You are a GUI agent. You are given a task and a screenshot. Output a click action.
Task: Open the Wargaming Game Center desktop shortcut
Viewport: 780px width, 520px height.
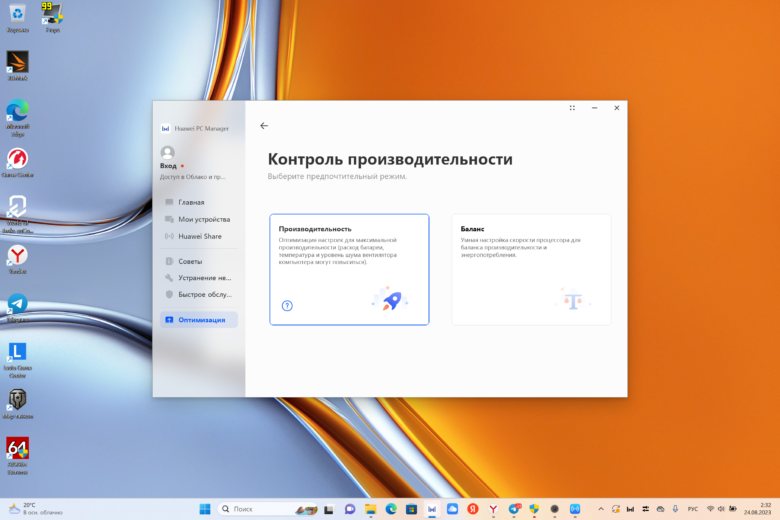(x=17, y=163)
